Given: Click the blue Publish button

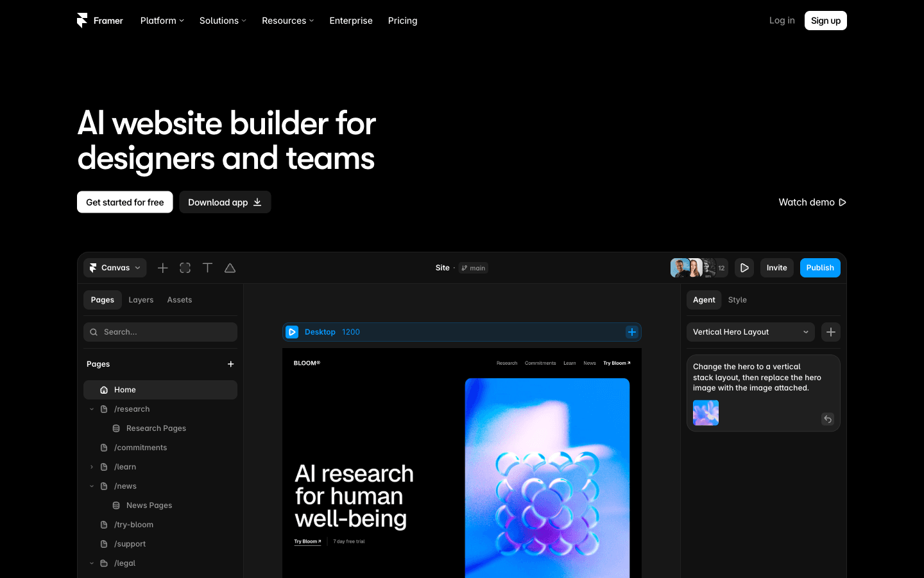Looking at the screenshot, I should pos(820,268).
